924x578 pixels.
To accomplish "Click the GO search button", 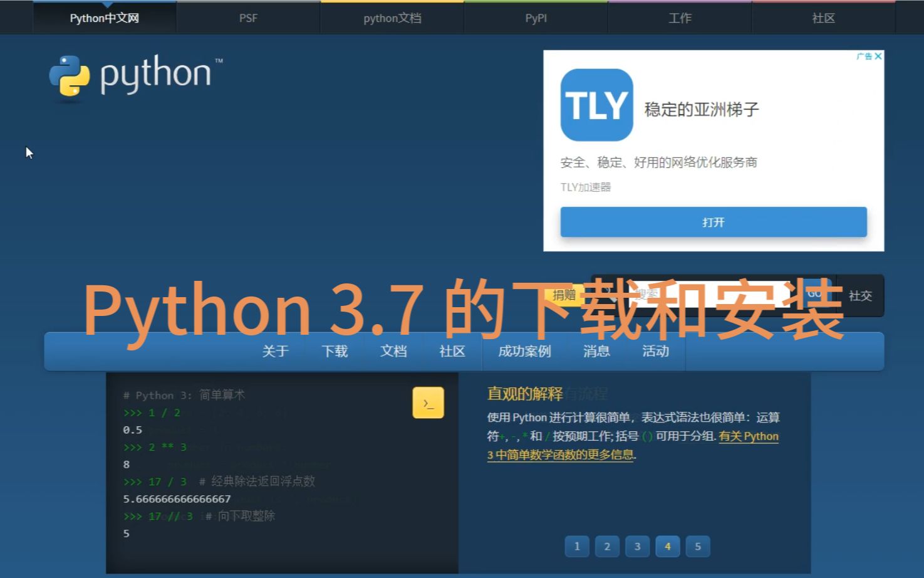I will pos(815,294).
